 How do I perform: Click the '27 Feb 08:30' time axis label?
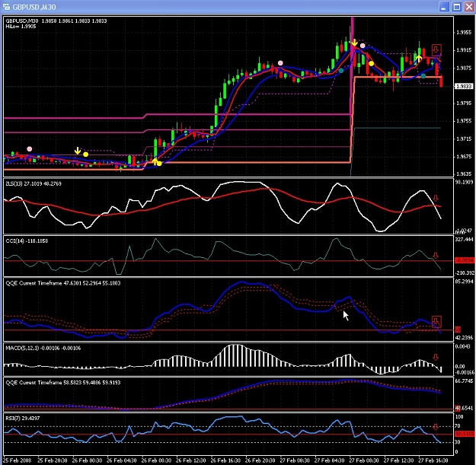(364, 460)
